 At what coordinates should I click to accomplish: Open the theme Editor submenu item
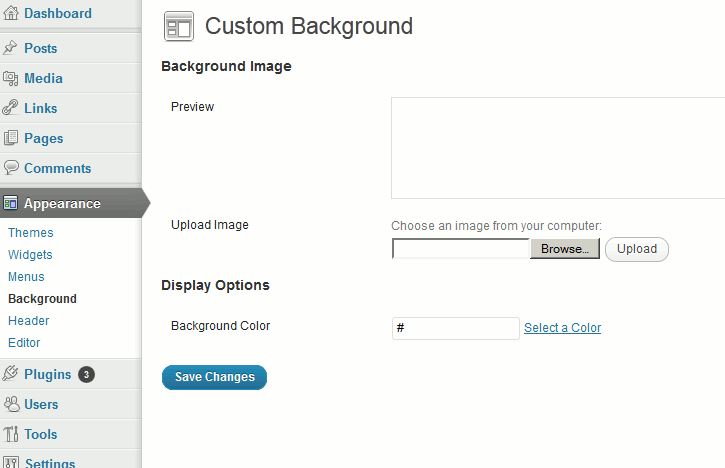[x=24, y=343]
